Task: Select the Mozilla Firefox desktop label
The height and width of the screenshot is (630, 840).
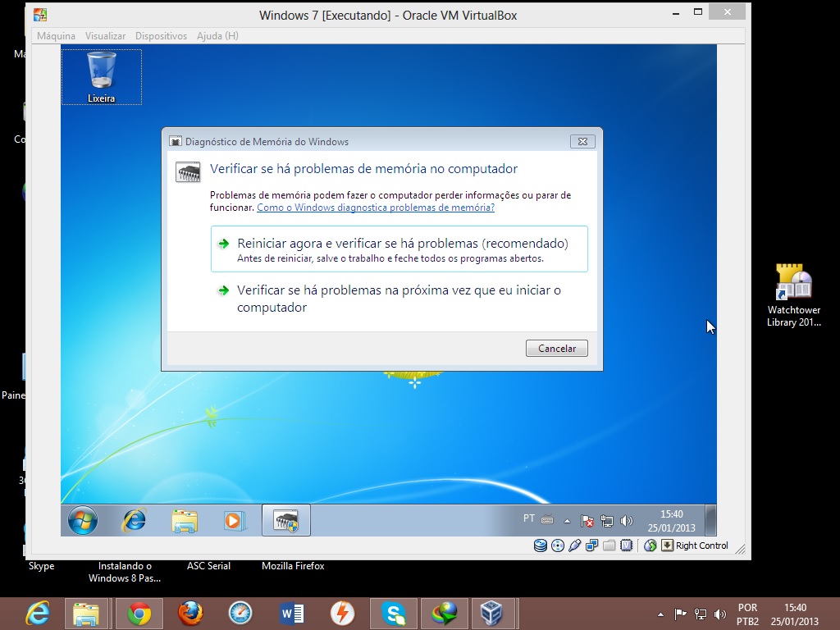Action: pos(293,566)
